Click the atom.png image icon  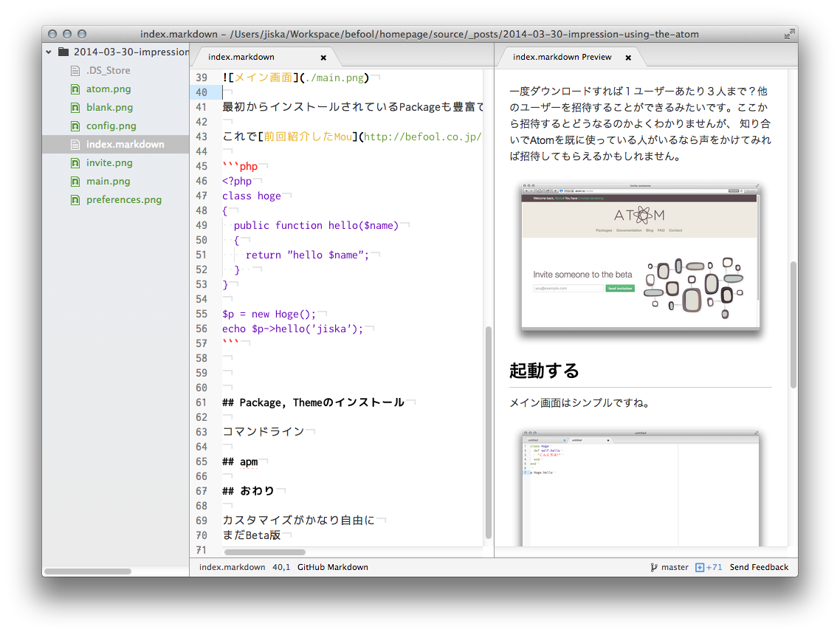[x=75, y=89]
